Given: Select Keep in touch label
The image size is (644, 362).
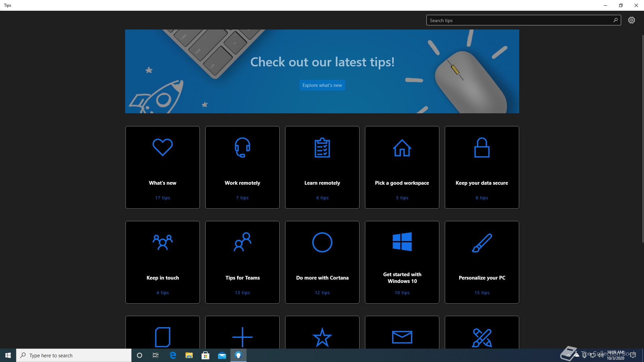Looking at the screenshot, I should coord(163,278).
